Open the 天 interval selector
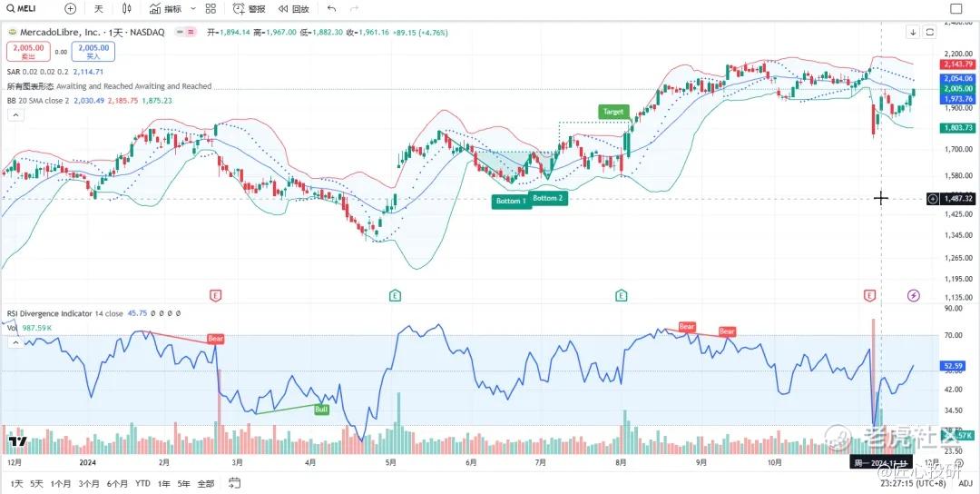The image size is (980, 494). click(99, 9)
